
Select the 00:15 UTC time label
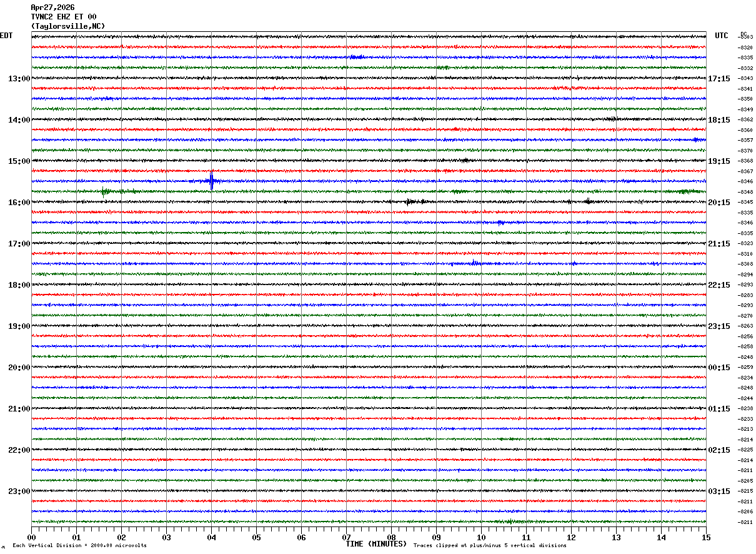719,368
